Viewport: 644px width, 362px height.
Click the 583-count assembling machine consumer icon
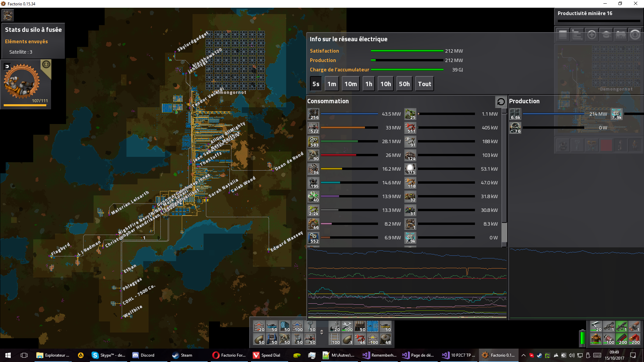313,141
